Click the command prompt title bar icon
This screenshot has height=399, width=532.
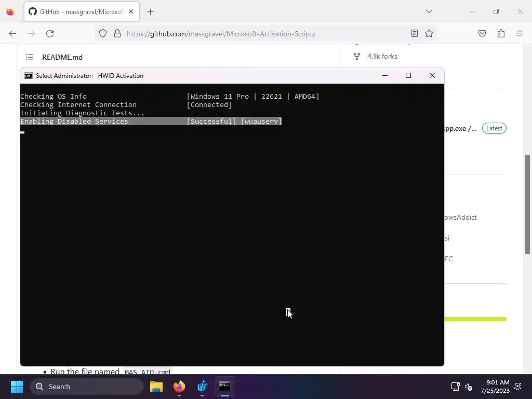[29, 76]
